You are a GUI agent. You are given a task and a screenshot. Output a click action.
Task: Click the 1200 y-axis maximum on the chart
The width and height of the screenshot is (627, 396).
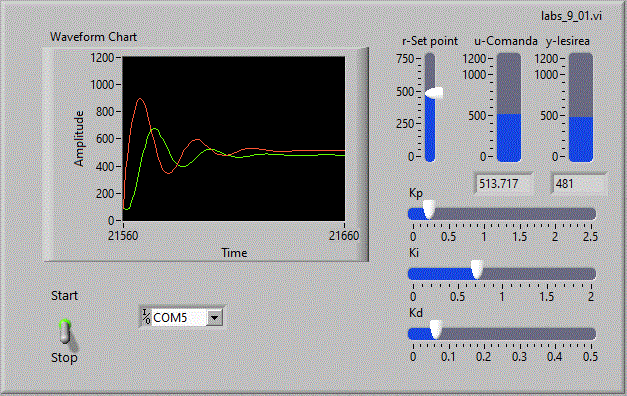102,58
